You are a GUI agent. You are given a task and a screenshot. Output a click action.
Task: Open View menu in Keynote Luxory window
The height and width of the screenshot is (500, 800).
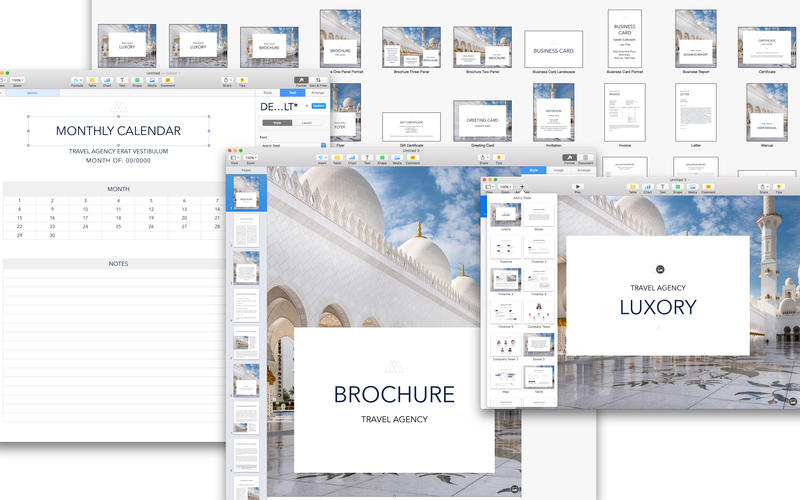tap(489, 188)
